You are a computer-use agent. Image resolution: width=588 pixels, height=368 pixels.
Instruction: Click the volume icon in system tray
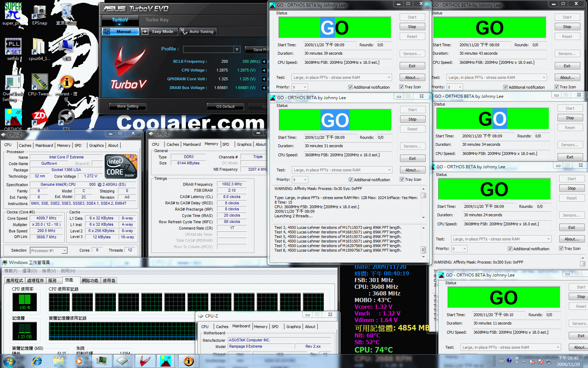[532, 361]
